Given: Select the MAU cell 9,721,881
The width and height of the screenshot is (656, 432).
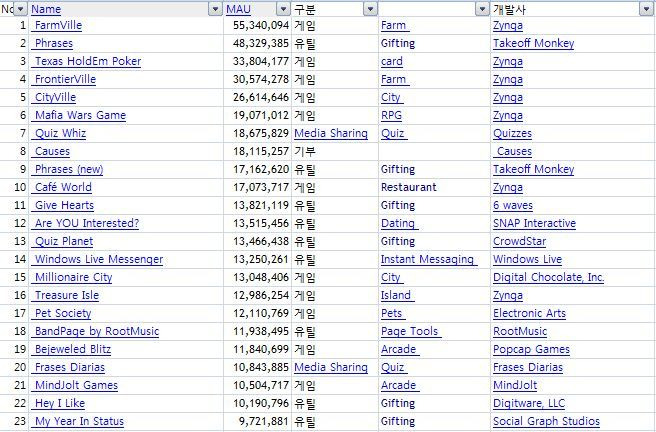Looking at the screenshot, I should [x=257, y=421].
